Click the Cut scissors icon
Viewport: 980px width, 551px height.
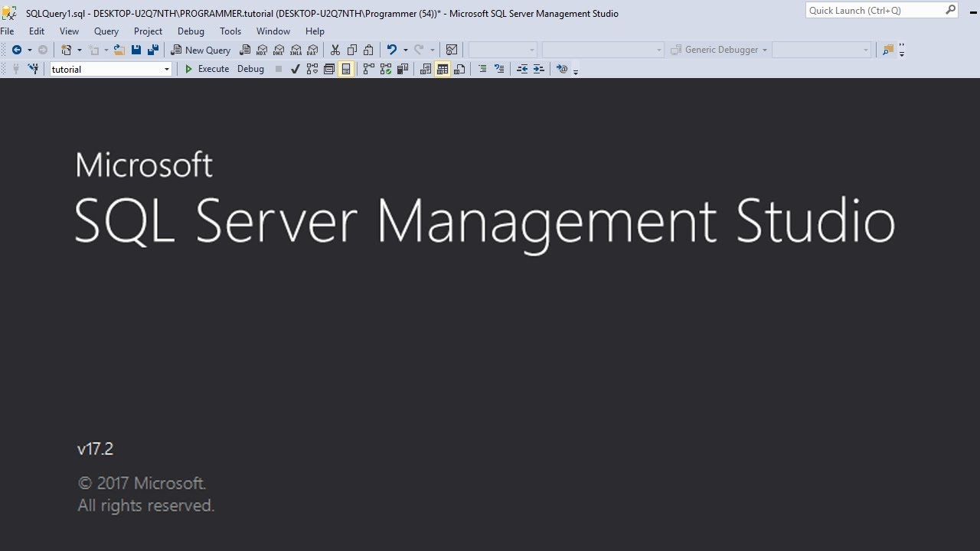tap(335, 50)
